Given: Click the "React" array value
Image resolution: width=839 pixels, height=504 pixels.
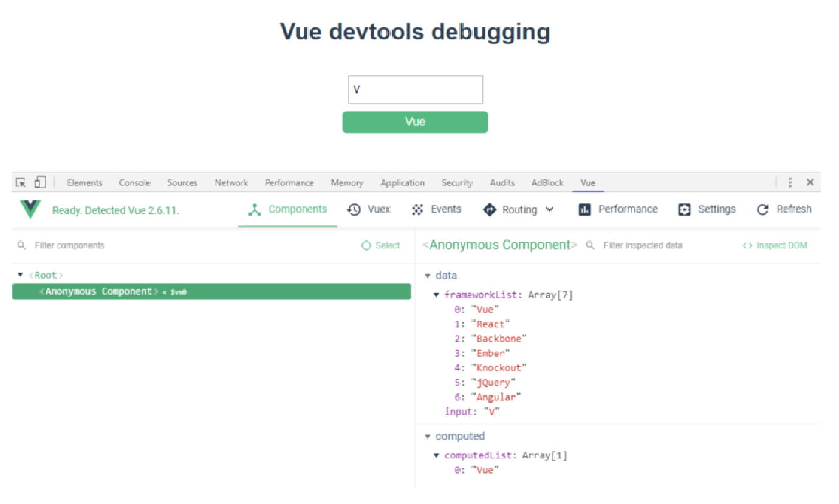Looking at the screenshot, I should coord(490,324).
